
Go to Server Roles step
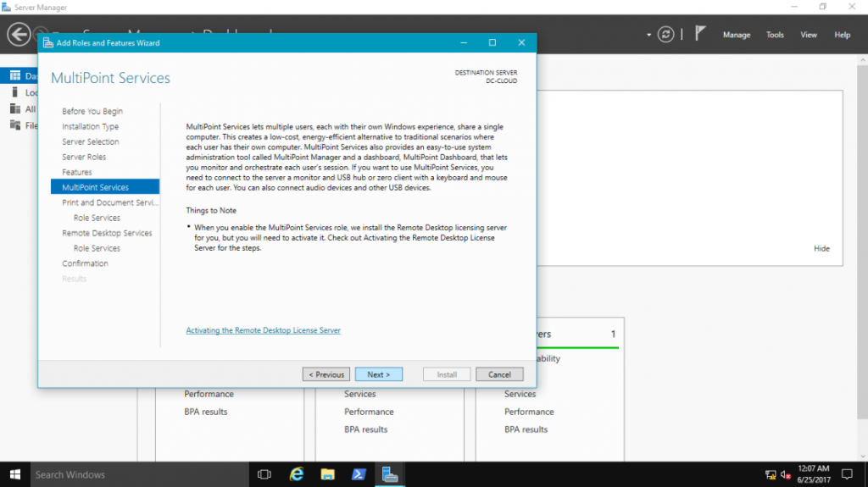pyautogui.click(x=84, y=157)
